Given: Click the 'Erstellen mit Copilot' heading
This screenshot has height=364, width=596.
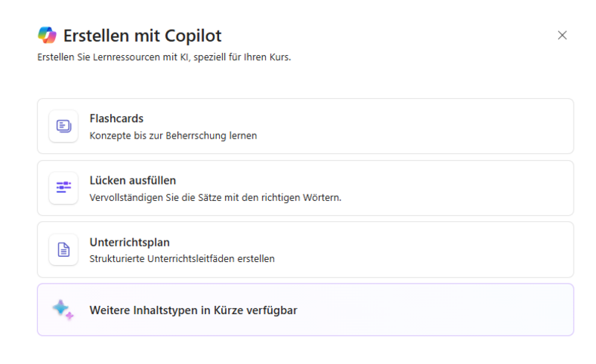Looking at the screenshot, I should [142, 35].
